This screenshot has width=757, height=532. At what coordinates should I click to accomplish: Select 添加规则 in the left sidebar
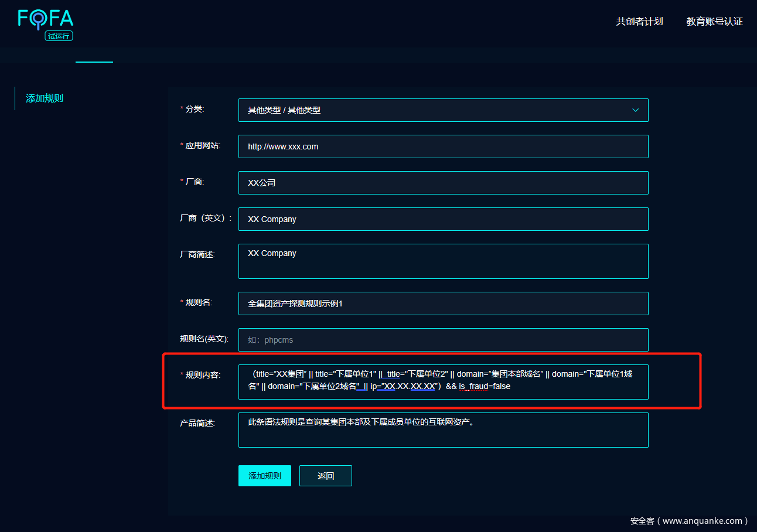tap(45, 98)
